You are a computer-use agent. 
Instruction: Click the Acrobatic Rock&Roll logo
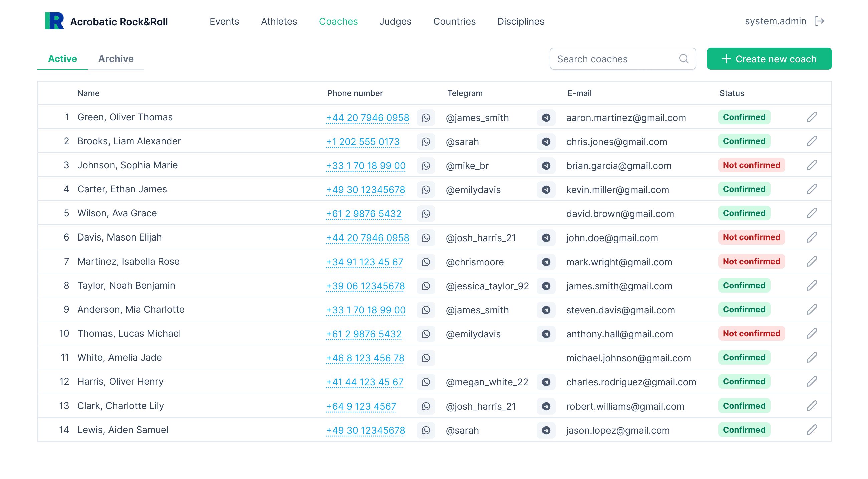pyautogui.click(x=106, y=21)
